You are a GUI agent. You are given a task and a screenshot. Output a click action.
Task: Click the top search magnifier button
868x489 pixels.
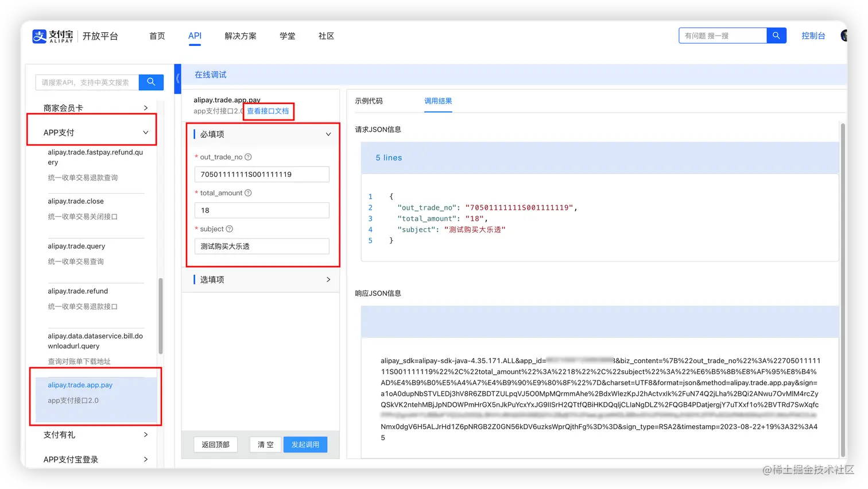(x=776, y=36)
